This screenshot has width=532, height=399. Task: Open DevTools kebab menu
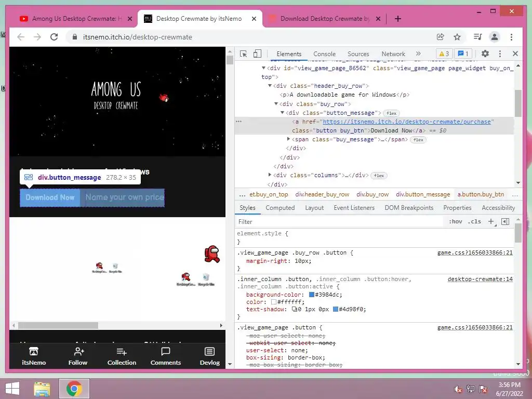(x=500, y=54)
